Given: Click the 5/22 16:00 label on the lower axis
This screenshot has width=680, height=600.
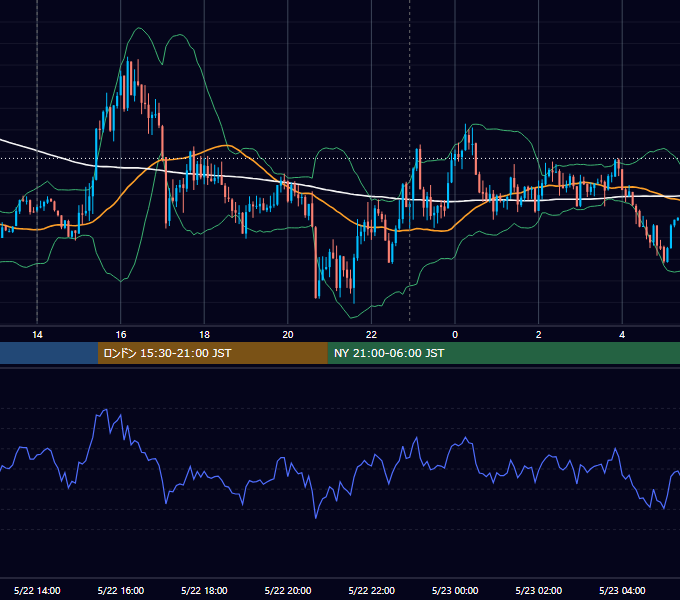Looking at the screenshot, I should (121, 590).
